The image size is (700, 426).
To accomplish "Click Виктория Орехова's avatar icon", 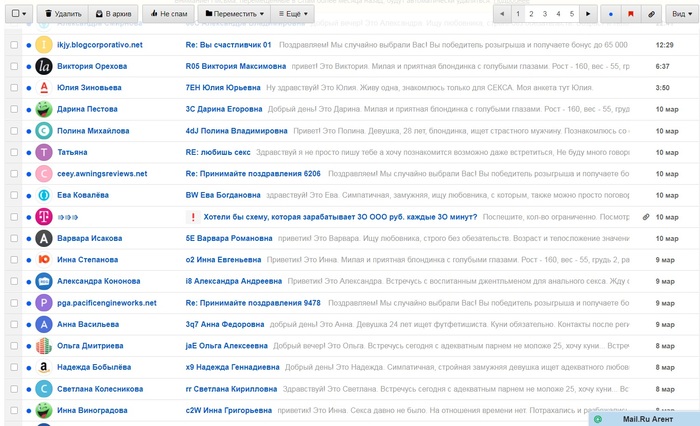I will (x=44, y=66).
